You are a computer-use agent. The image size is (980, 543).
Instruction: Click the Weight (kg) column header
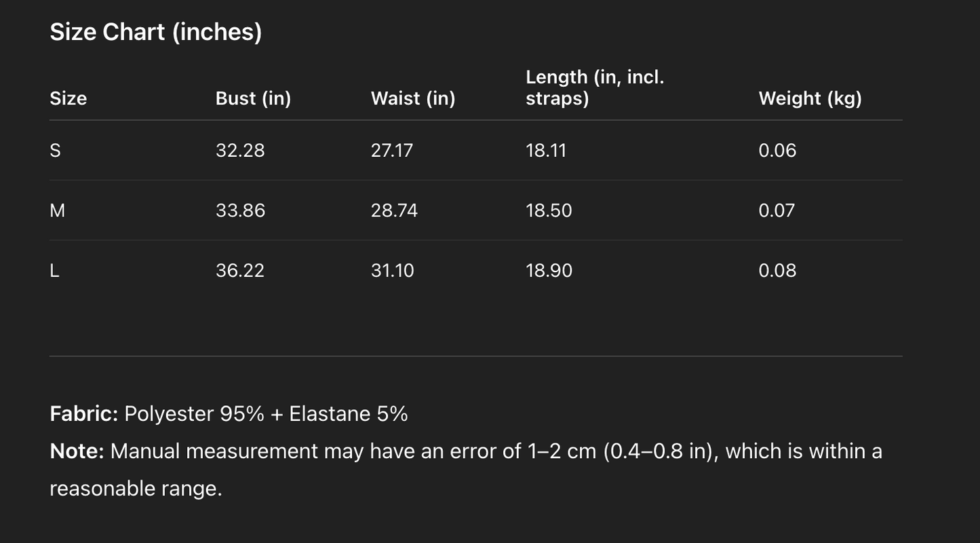(810, 98)
